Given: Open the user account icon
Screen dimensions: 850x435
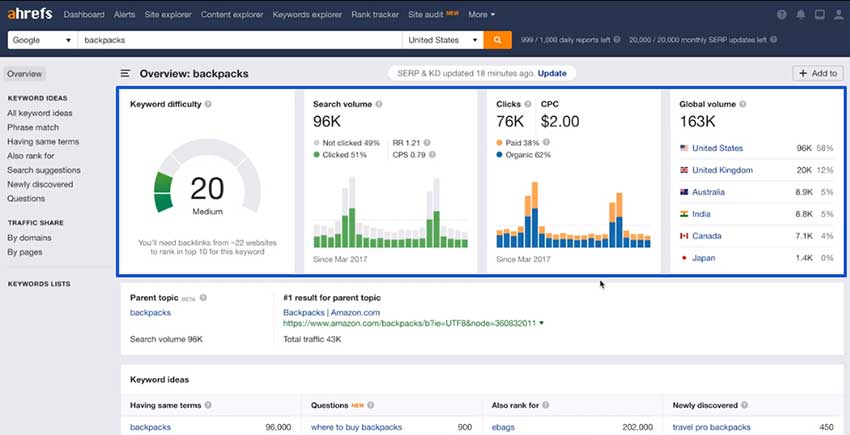Looking at the screenshot, I should [839, 15].
